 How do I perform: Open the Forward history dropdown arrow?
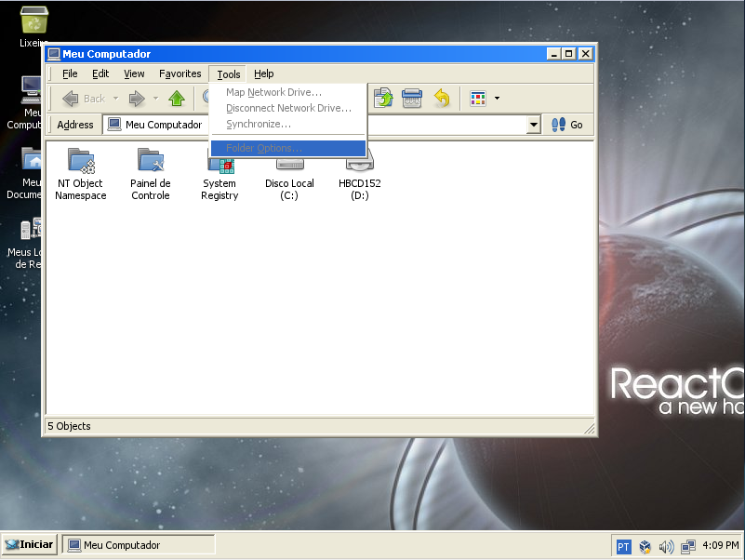pos(155,99)
